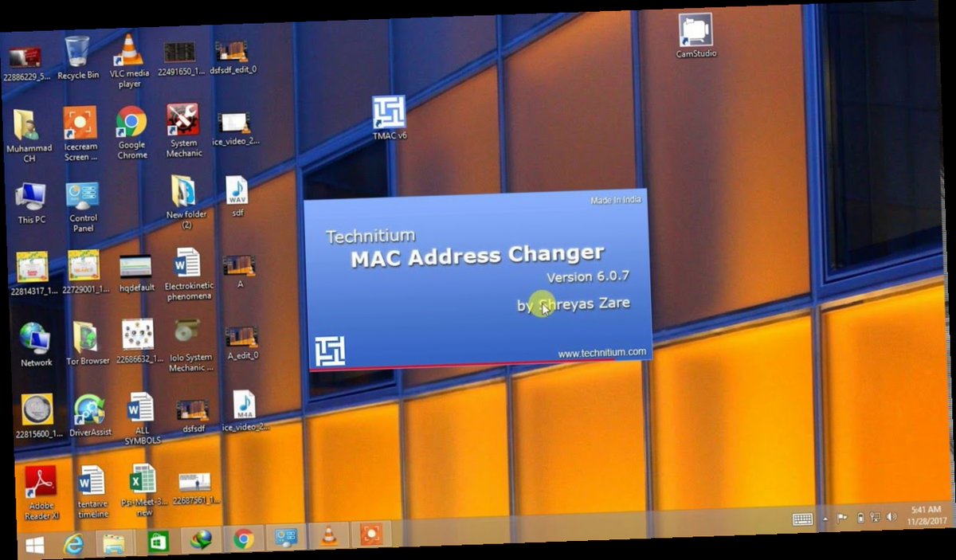This screenshot has width=956, height=560.
Task: Select the Network desktop icon
Action: coord(36,344)
